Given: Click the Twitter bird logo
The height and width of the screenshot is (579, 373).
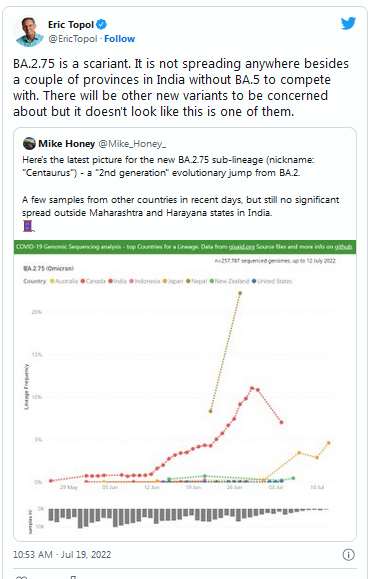Looking at the screenshot, I should click(x=348, y=23).
